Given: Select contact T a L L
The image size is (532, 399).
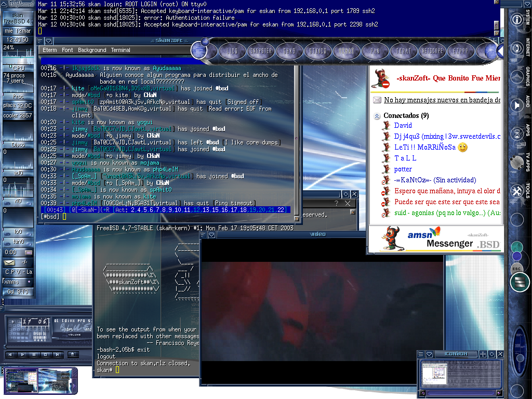Looking at the screenshot, I should coord(405,158).
